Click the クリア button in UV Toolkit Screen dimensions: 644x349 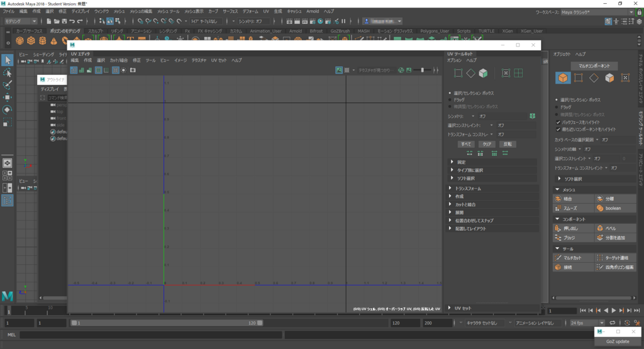(x=487, y=144)
